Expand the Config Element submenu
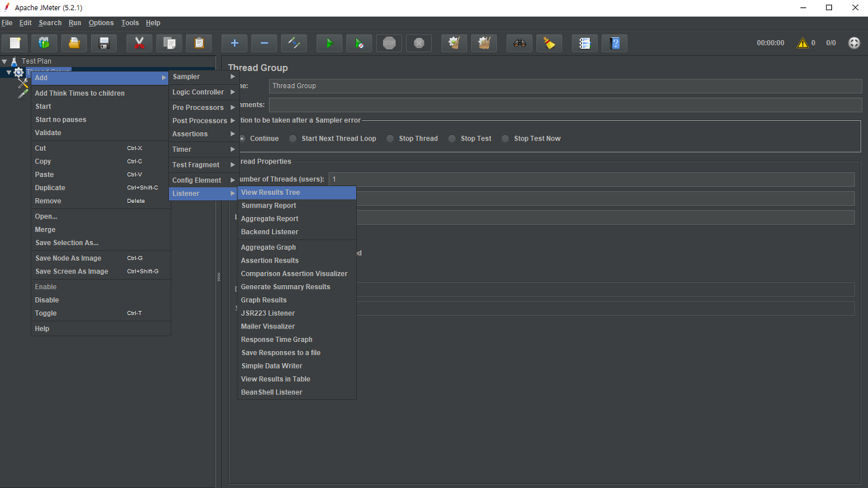 pos(203,180)
